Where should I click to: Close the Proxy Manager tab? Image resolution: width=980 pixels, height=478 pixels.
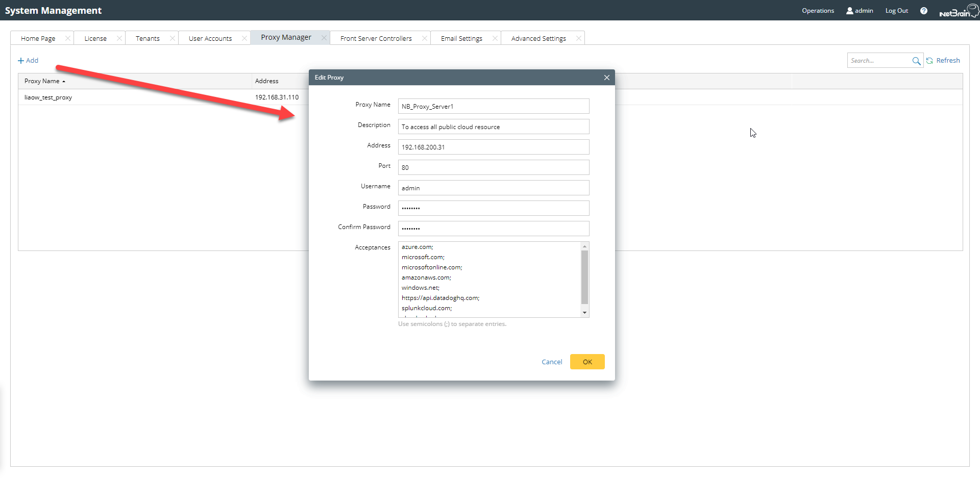324,37
